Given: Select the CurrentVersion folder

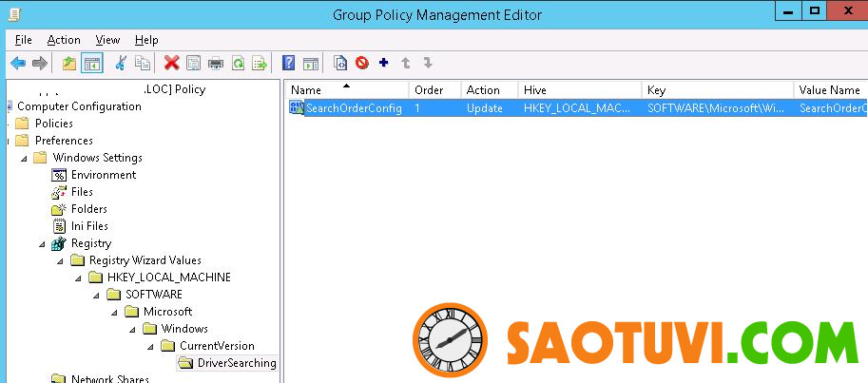Looking at the screenshot, I should click(217, 346).
